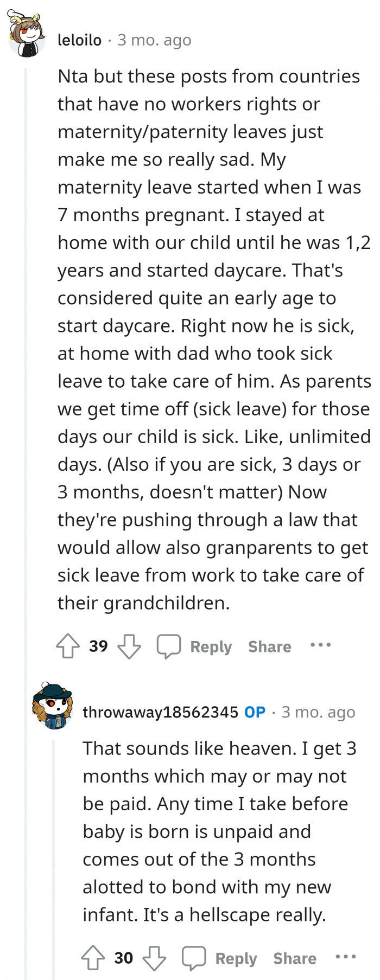Reply to throwaway18562345's comment
This screenshot has height=980, width=380.
pos(236,958)
